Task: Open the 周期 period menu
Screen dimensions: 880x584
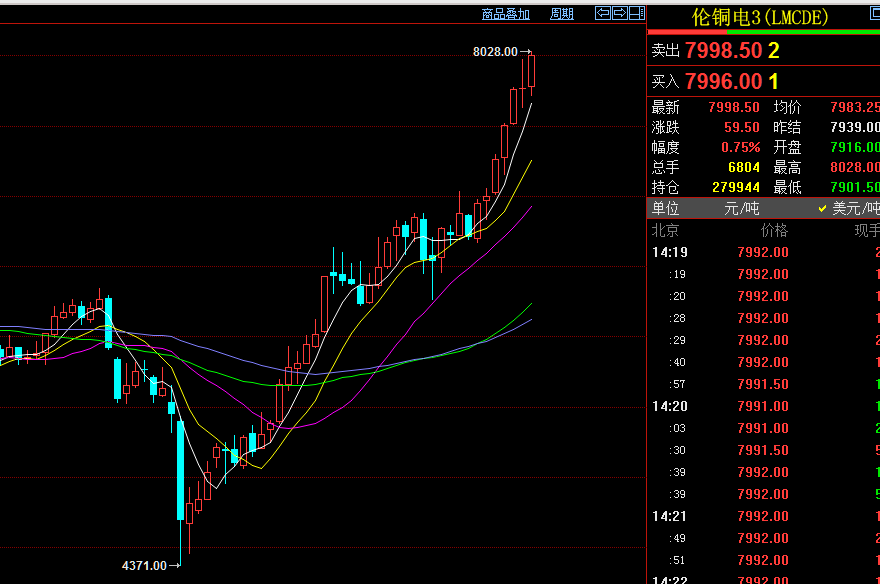Action: click(x=562, y=13)
